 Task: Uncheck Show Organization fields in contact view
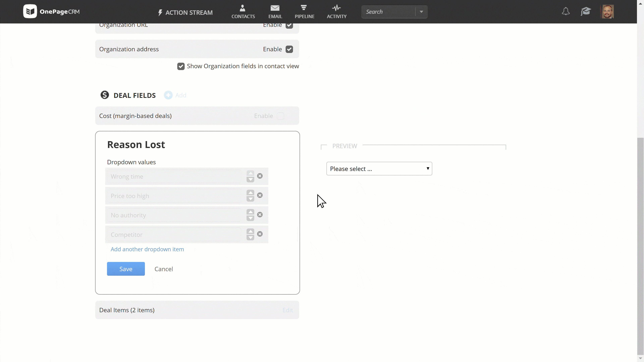(181, 66)
